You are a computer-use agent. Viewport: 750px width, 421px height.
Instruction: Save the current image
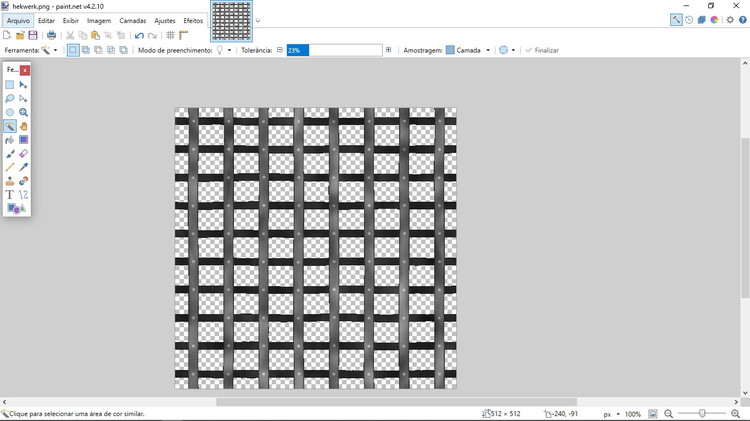tap(33, 35)
